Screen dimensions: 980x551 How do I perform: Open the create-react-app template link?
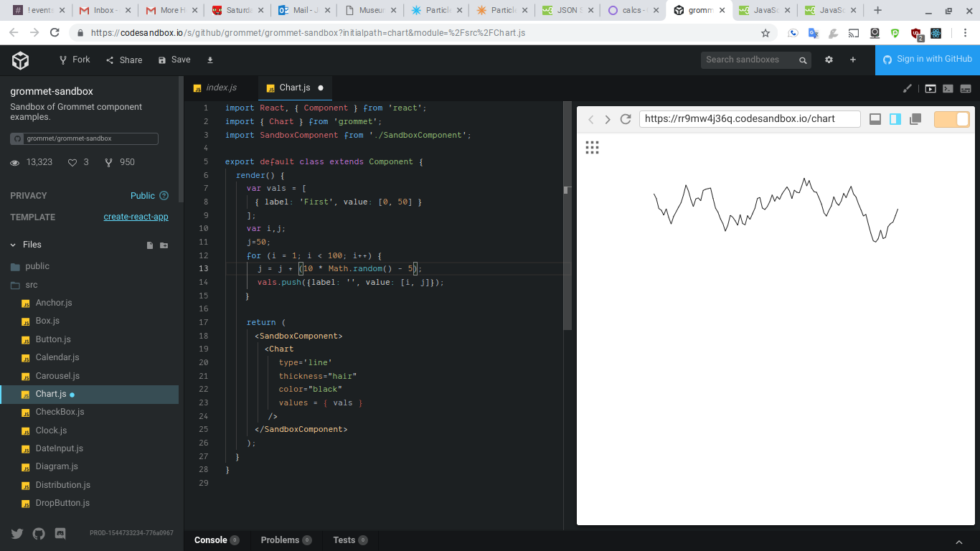(x=136, y=217)
